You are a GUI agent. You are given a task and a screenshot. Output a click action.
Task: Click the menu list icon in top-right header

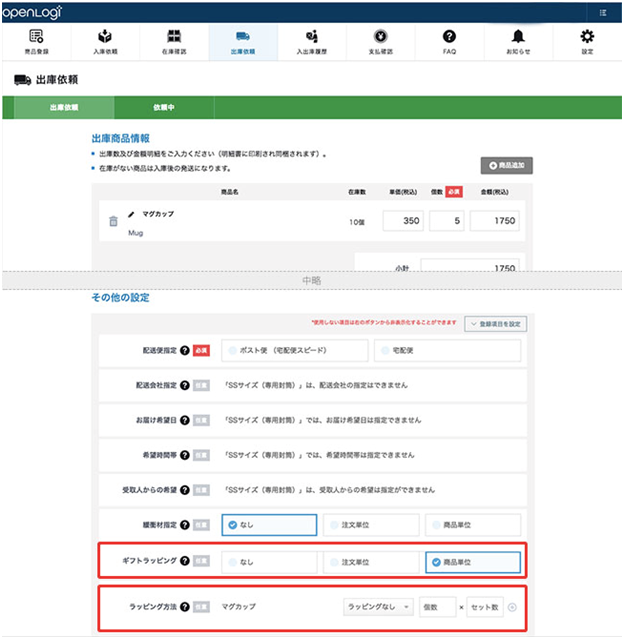coord(603,13)
